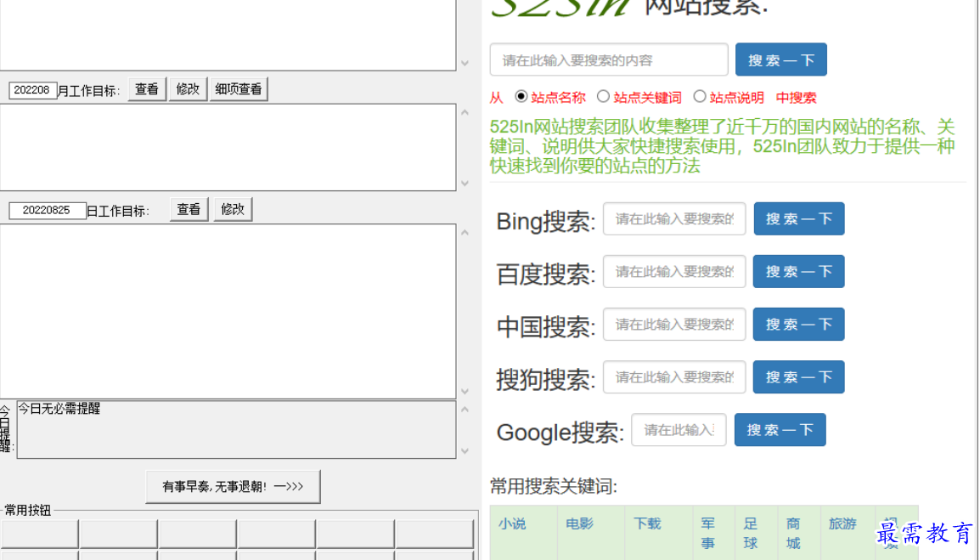Viewport: 980px width, 560px height.
Task: Click 修改 for 月工作目标
Action: point(188,89)
